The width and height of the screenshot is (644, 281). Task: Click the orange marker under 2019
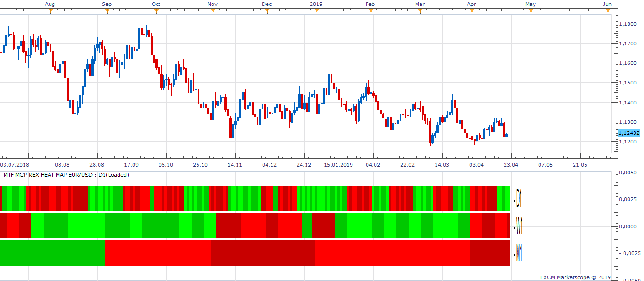(317, 11)
